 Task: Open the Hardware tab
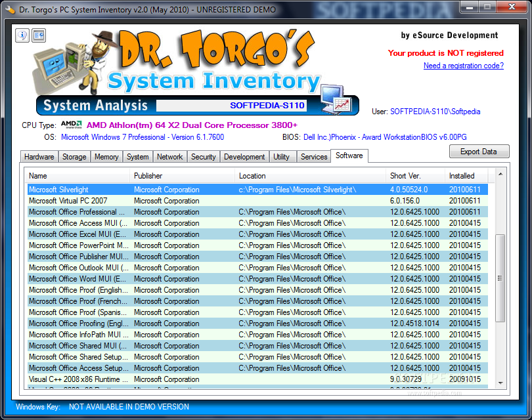(39, 157)
